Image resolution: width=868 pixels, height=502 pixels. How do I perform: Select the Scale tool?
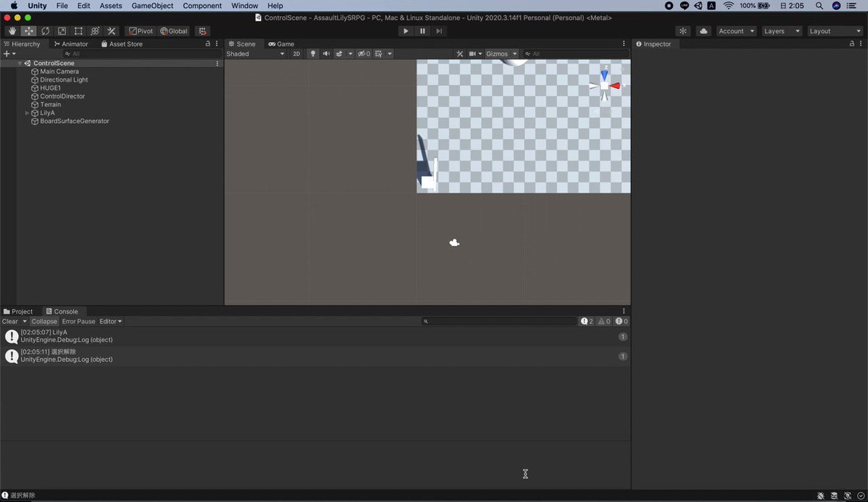click(61, 31)
